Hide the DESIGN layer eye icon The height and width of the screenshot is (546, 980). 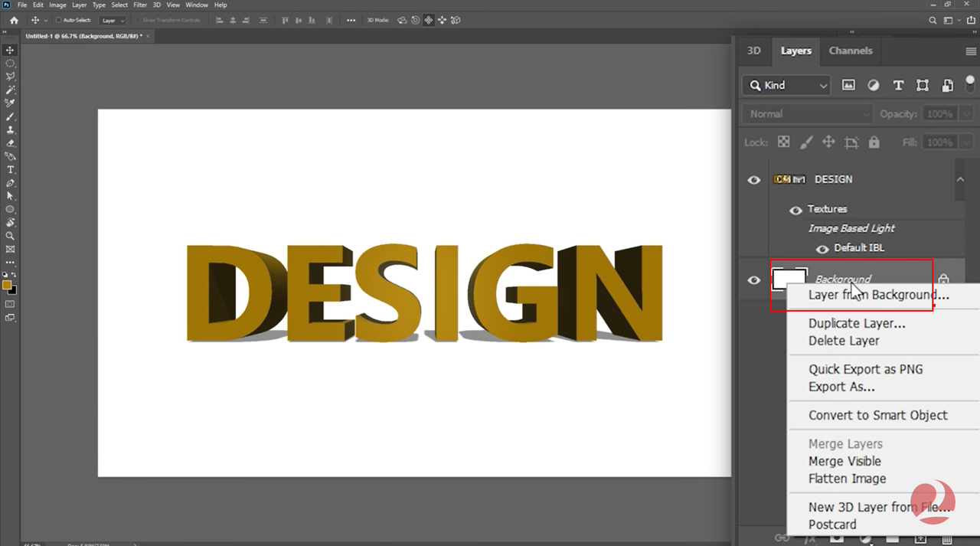[x=754, y=180]
